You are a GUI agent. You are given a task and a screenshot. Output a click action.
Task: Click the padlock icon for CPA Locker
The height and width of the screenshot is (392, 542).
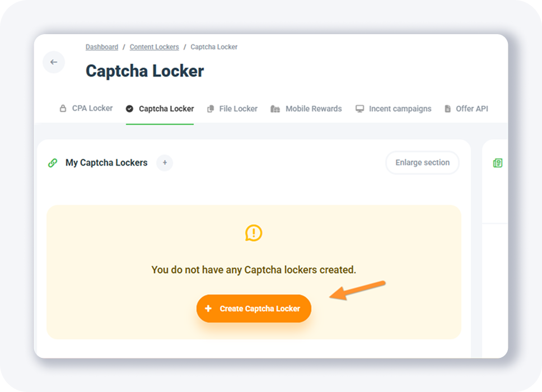(63, 109)
